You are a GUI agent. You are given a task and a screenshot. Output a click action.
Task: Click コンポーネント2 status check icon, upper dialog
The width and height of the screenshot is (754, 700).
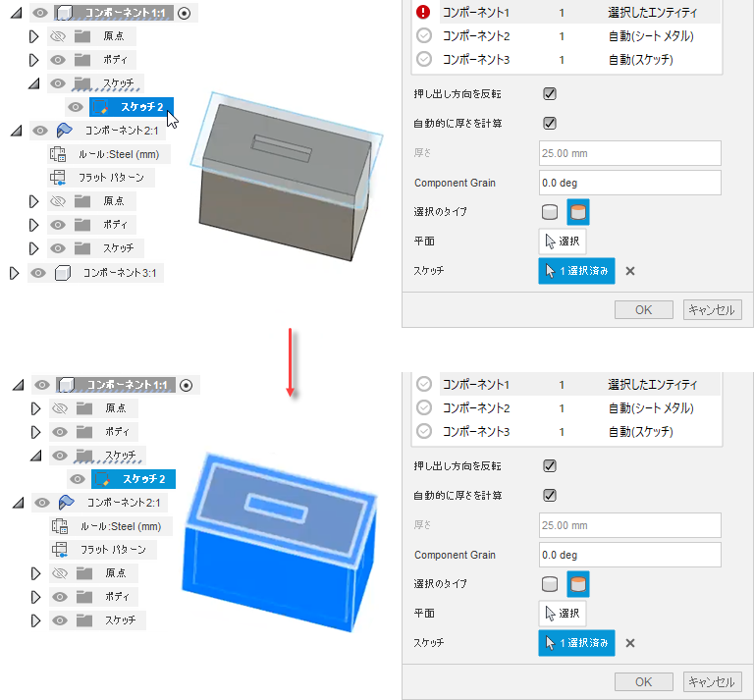[x=424, y=35]
